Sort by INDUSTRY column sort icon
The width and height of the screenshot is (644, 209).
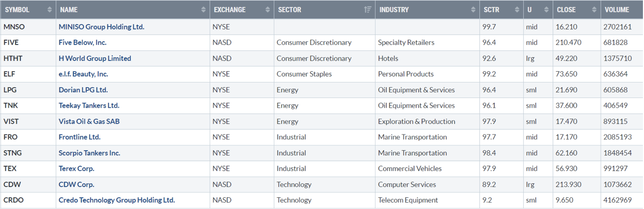click(473, 10)
